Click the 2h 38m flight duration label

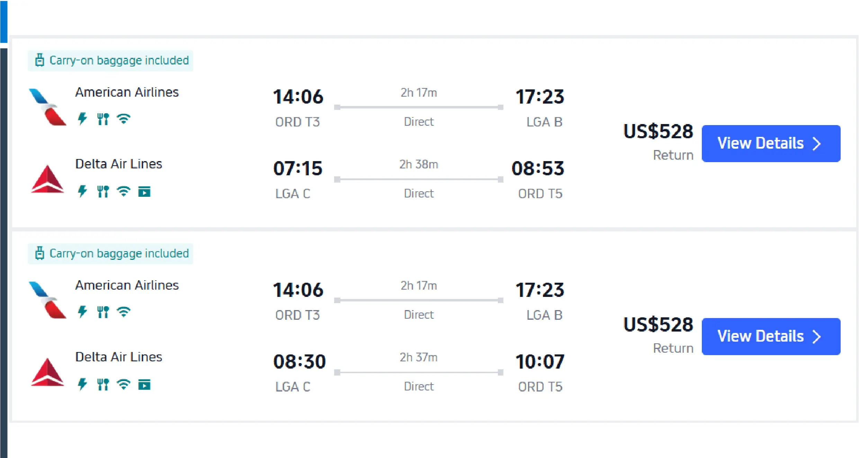(419, 164)
